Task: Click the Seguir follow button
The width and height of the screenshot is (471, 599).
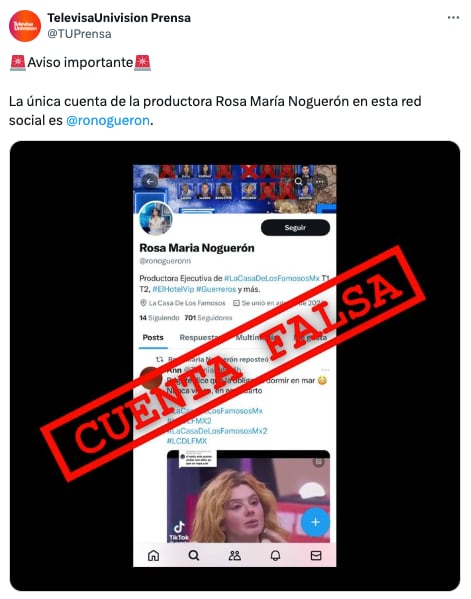Action: click(295, 228)
